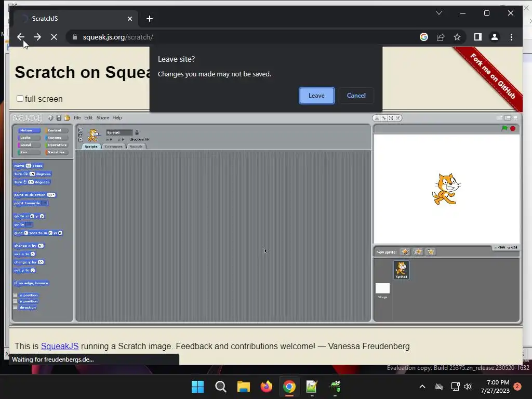Click choose new sprite from file icon

(418, 252)
